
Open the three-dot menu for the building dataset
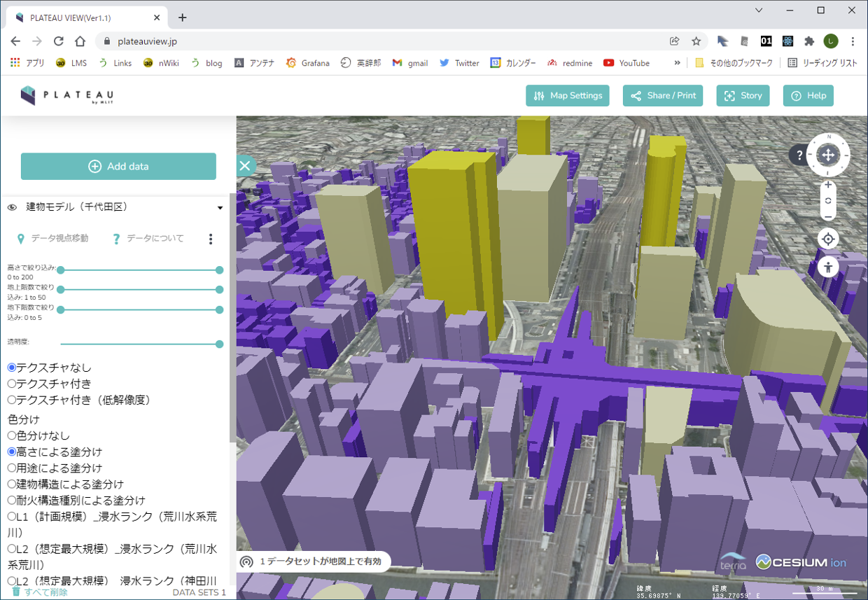211,239
